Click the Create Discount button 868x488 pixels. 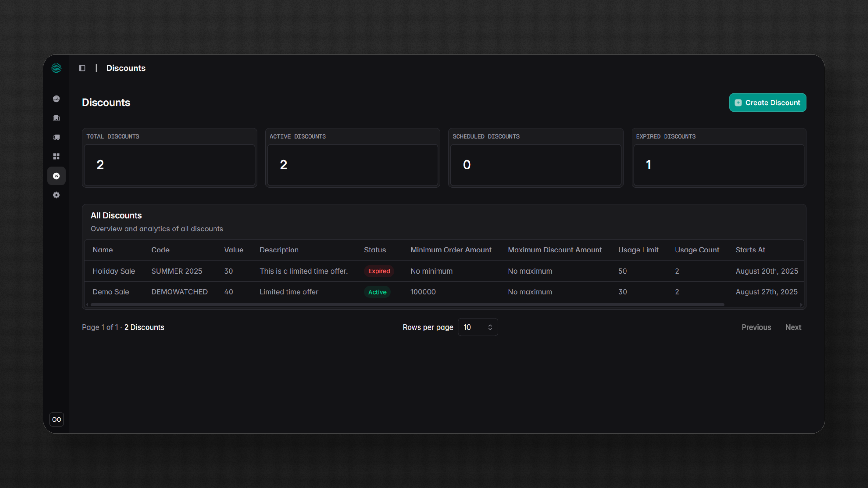768,103
